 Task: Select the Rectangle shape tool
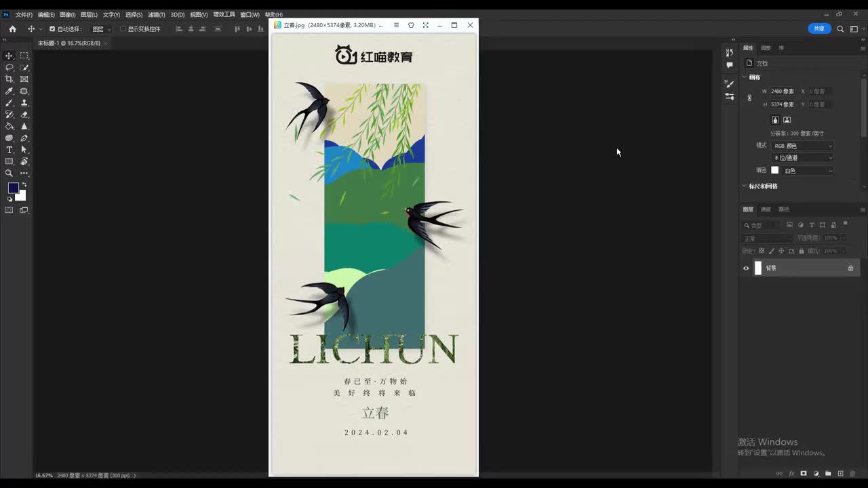pyautogui.click(x=9, y=161)
